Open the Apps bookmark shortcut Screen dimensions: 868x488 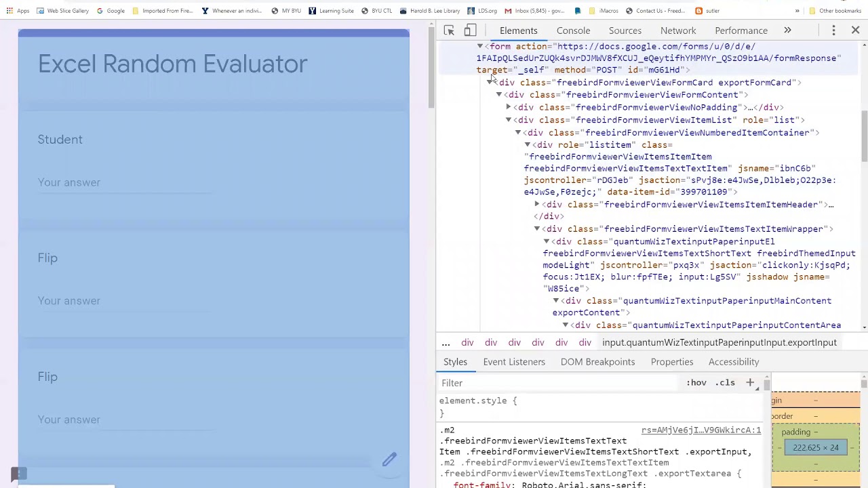tap(18, 11)
